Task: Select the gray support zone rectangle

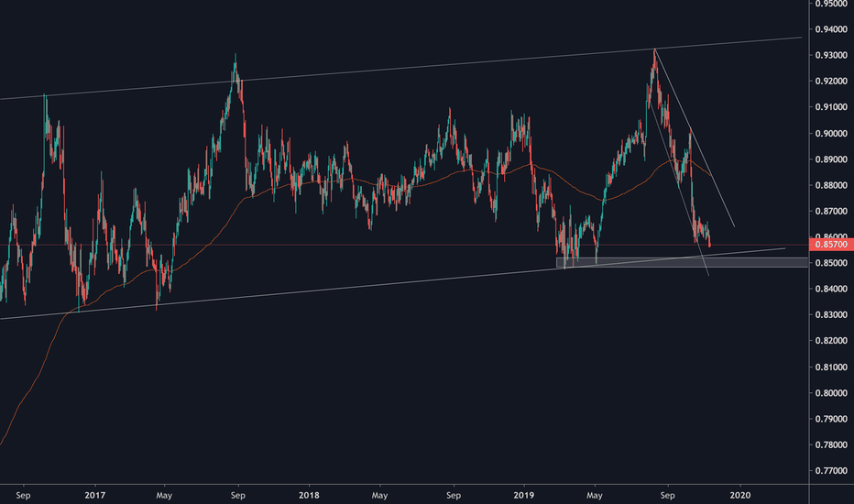Action: click(x=682, y=263)
